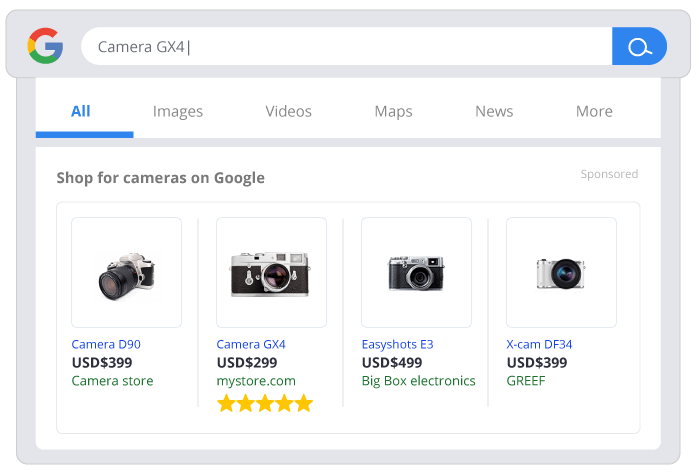
Task: Follow the Camera D90 title link
Action: pos(106,344)
